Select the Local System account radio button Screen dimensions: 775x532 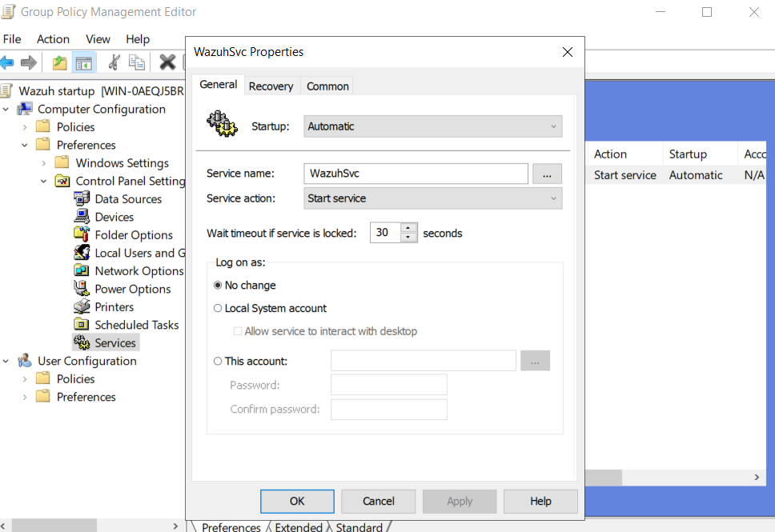click(x=217, y=308)
